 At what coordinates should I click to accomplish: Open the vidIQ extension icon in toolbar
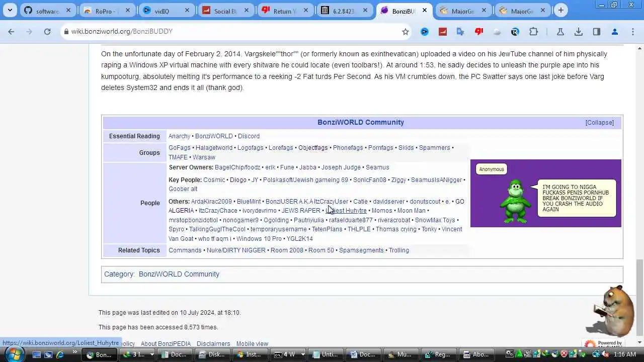[x=425, y=32]
